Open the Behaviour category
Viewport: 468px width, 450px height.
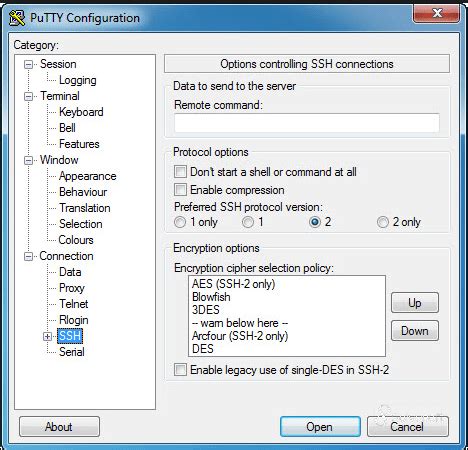click(x=83, y=192)
